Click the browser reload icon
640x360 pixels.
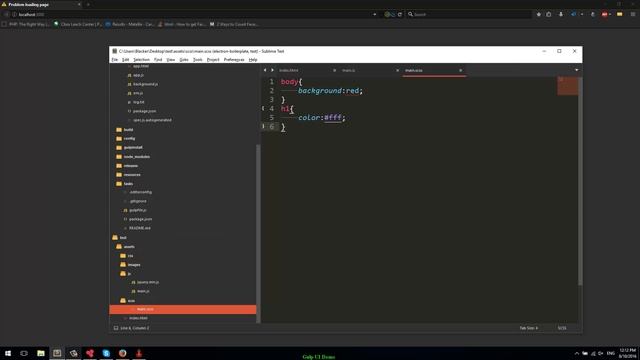point(400,14)
